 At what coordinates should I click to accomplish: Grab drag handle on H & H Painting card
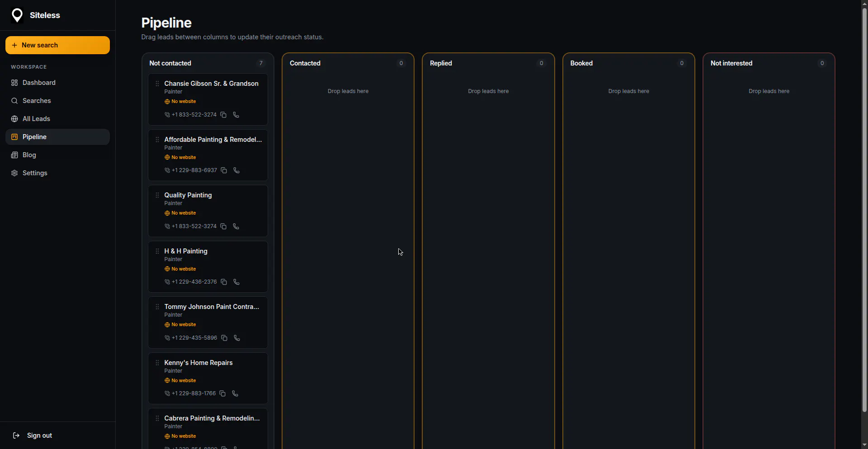pos(157,251)
